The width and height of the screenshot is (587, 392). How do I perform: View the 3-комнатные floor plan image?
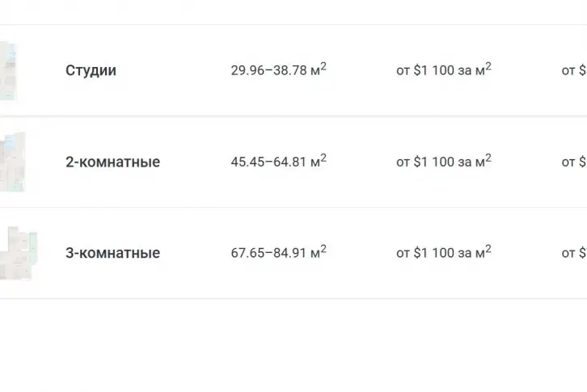(x=15, y=253)
